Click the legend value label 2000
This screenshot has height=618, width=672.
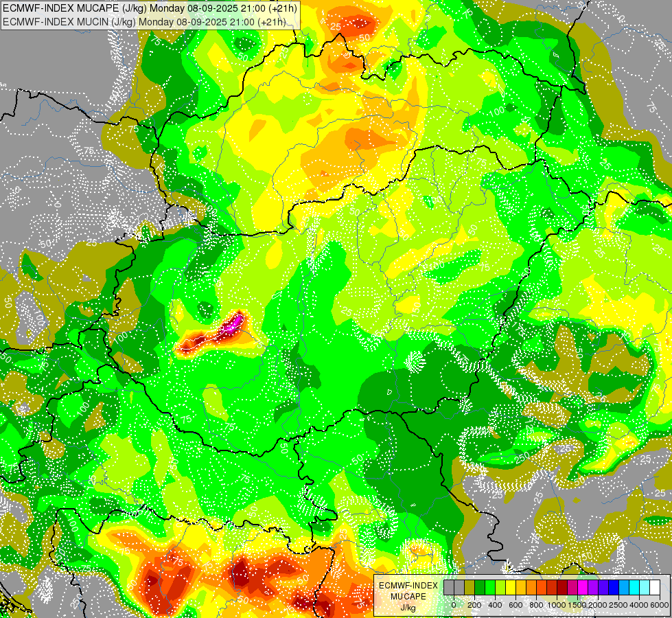(x=599, y=605)
